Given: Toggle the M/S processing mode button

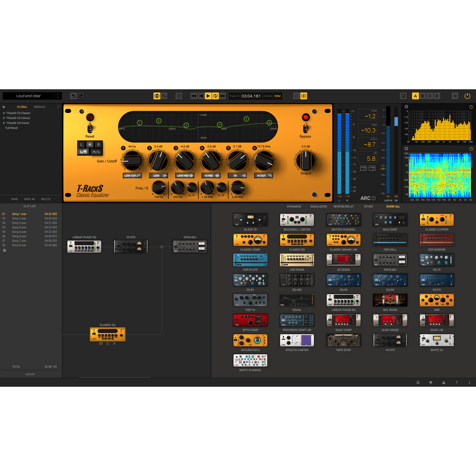Looking at the screenshot, I should (x=96, y=152).
